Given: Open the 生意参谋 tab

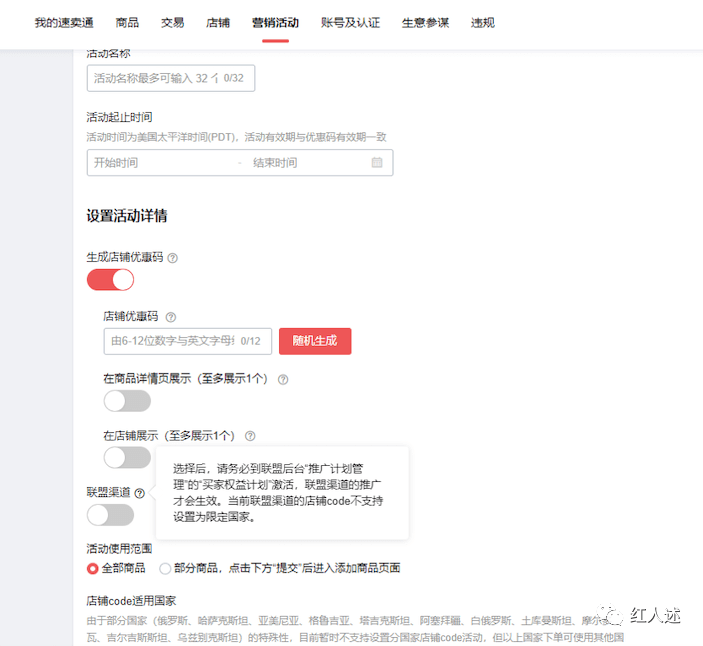Looking at the screenshot, I should (x=425, y=22).
